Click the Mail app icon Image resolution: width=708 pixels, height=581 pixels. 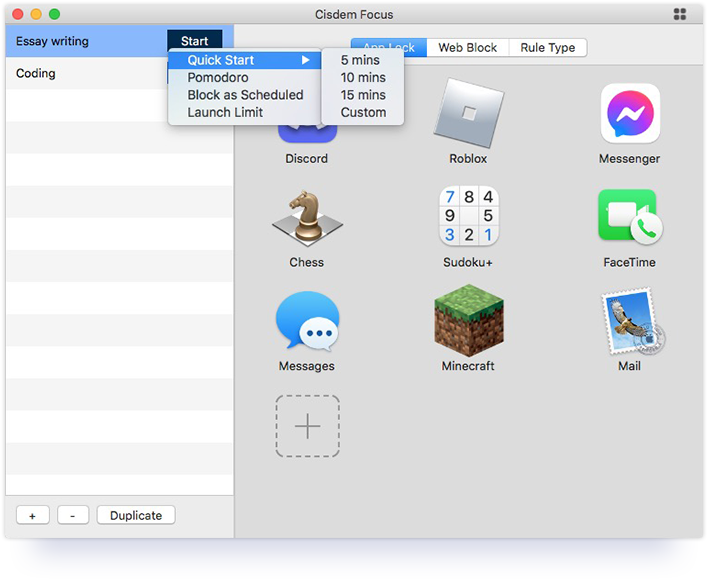pyautogui.click(x=633, y=321)
